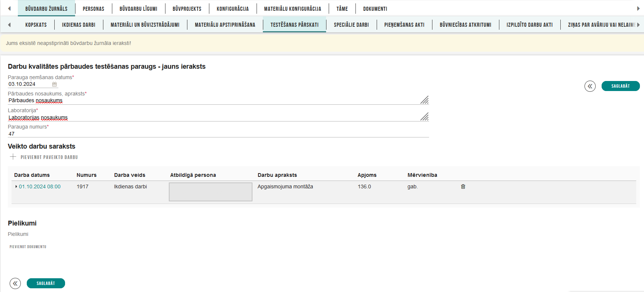644x292 pixels.
Task: Switch to the Dokumenti tab
Action: pyautogui.click(x=375, y=9)
